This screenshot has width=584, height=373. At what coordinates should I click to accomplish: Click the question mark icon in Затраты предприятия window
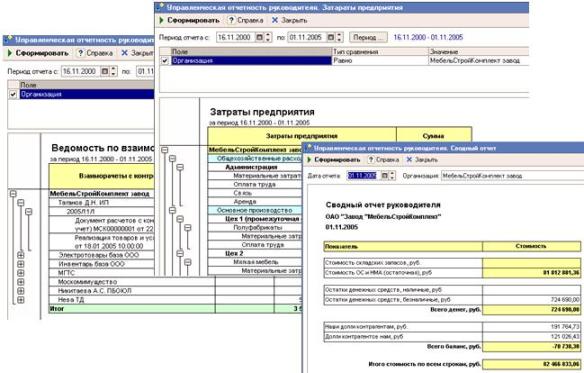[x=231, y=20]
